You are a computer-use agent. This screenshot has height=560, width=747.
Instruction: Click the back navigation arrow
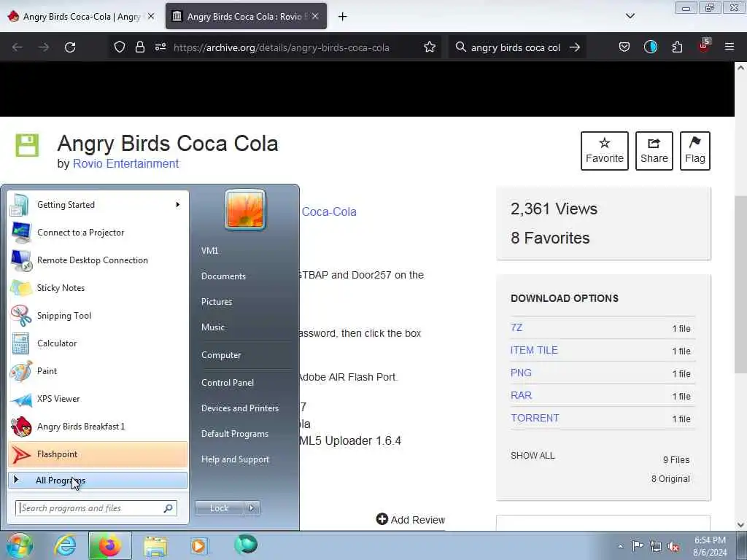tap(18, 47)
